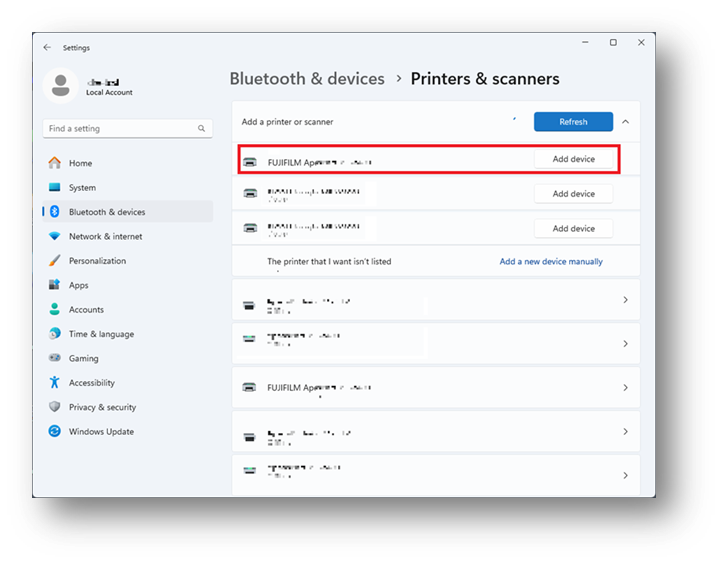The height and width of the screenshot is (563, 721).
Task: Click the Windows Update icon
Action: (x=54, y=432)
